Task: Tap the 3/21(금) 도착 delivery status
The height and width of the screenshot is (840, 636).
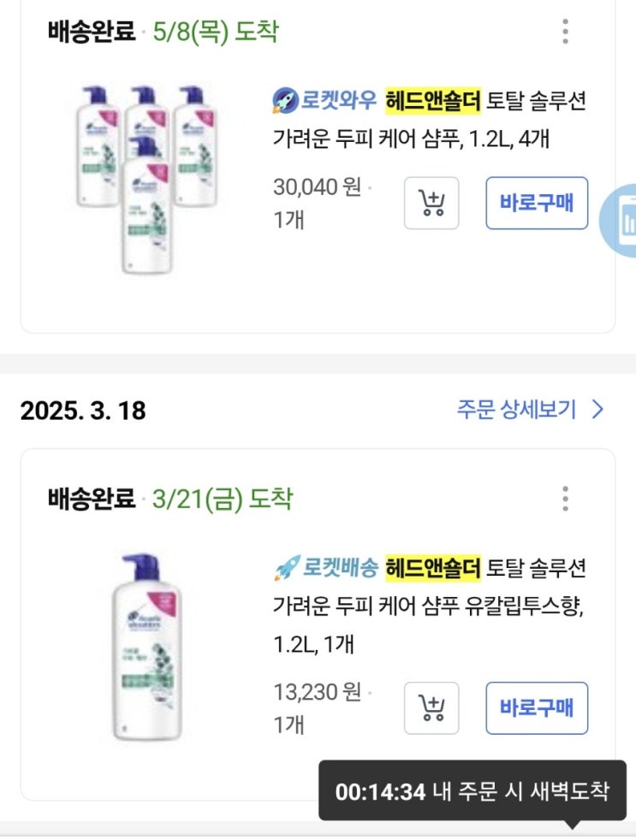Action: [x=222, y=499]
